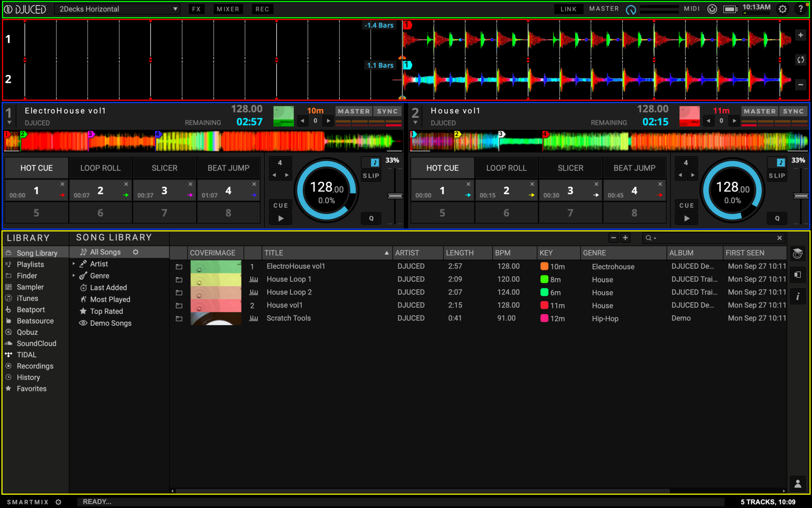The image size is (812, 508).
Task: Open the track info panel icon
Action: click(797, 296)
